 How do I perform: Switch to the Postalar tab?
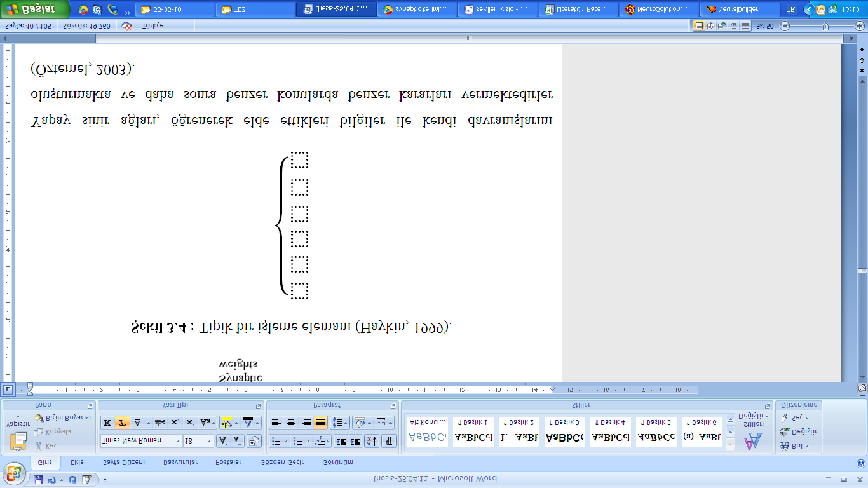228,462
